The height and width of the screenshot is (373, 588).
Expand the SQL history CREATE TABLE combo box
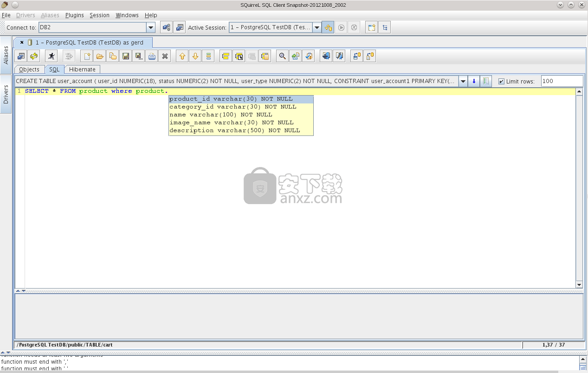point(463,81)
